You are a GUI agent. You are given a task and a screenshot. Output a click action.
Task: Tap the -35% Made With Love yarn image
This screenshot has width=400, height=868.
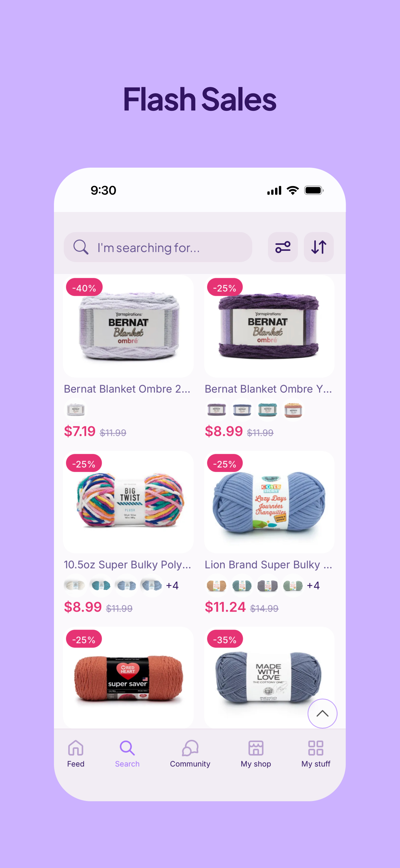coord(269,678)
